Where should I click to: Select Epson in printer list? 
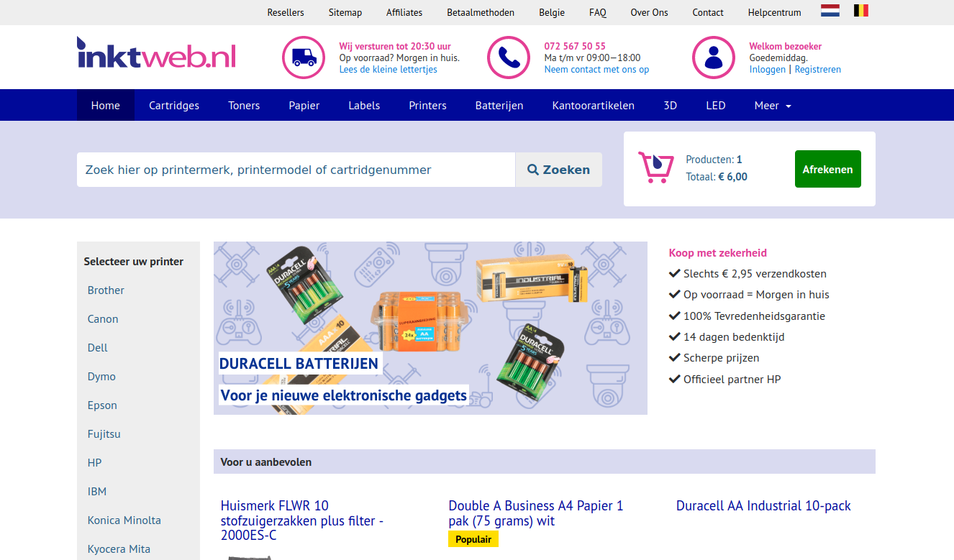(102, 405)
